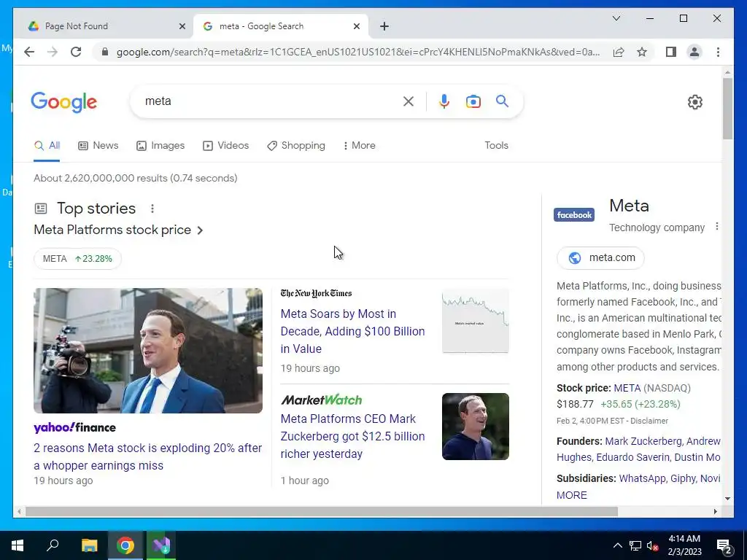Click the URL address bar
This screenshot has width=747, height=560.
357,52
